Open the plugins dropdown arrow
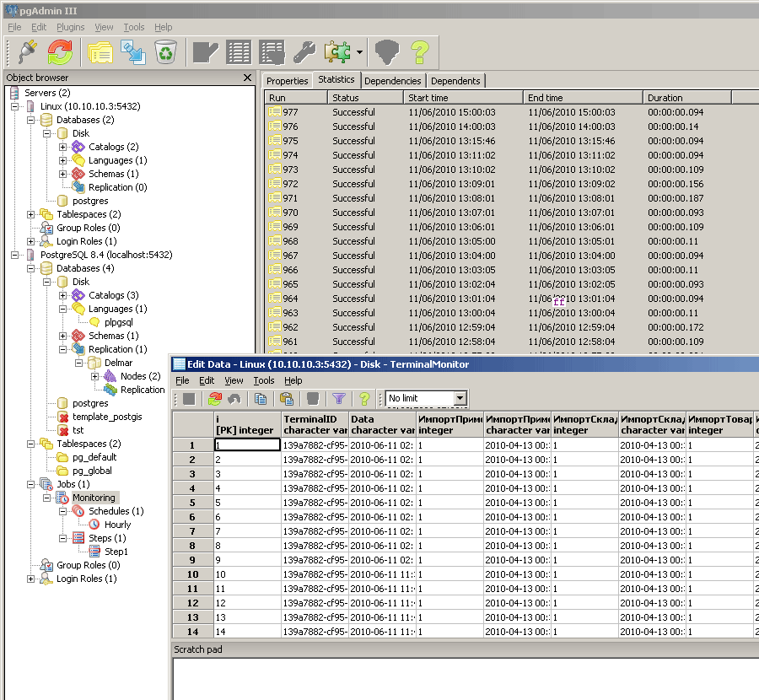759x700 pixels. point(360,53)
